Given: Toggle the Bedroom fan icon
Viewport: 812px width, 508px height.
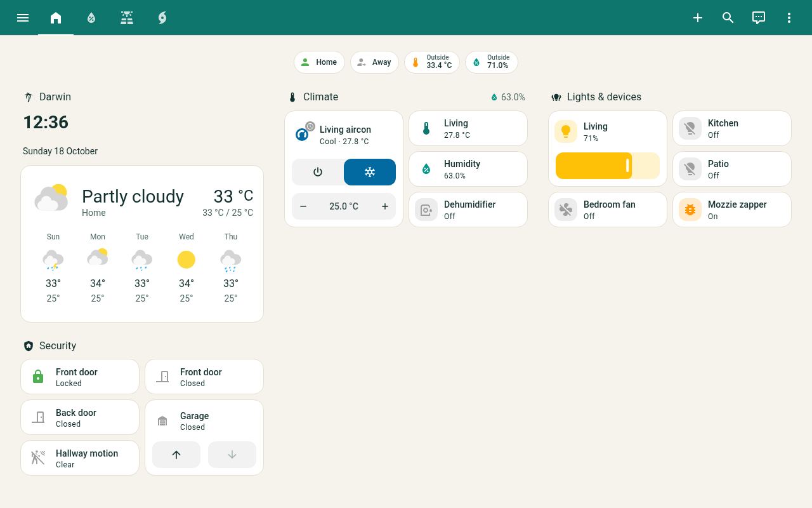Looking at the screenshot, I should [x=566, y=210].
